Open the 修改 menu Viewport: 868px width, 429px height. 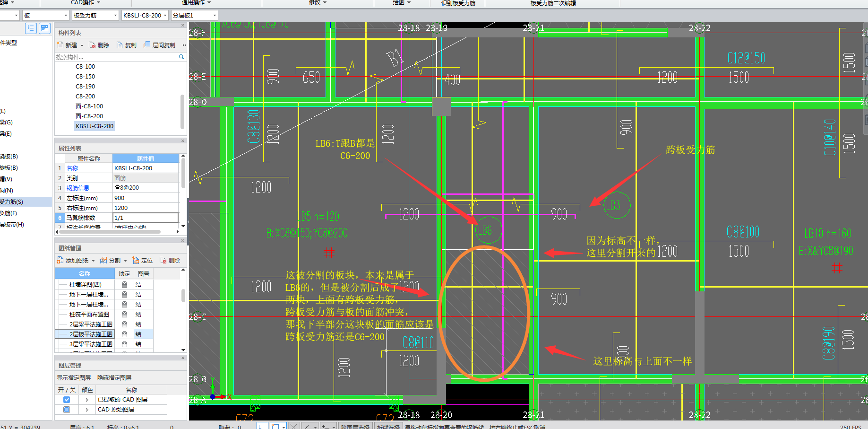318,3
